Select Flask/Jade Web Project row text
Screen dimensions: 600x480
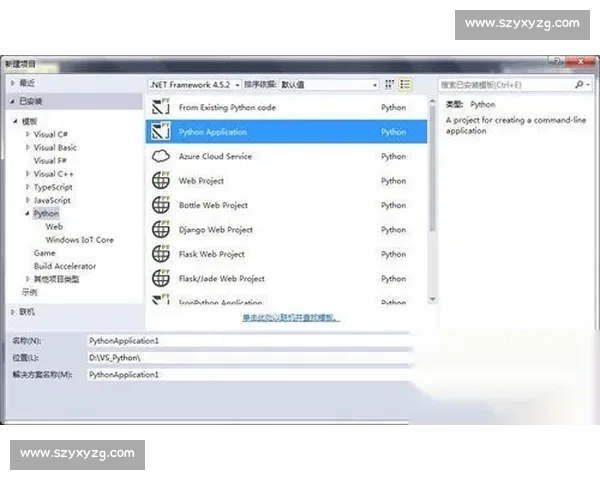pos(222,279)
